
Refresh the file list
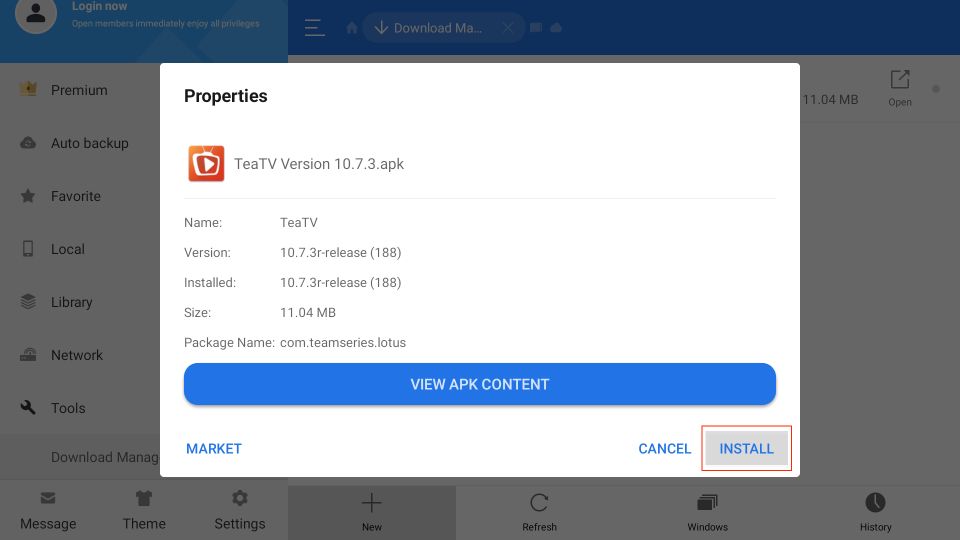pyautogui.click(x=539, y=503)
